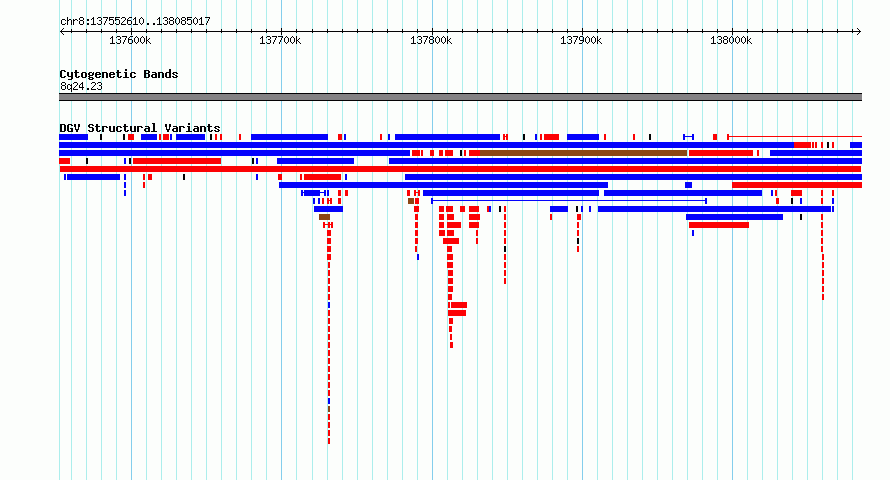Select the long brown structural variant bar

tap(583, 153)
